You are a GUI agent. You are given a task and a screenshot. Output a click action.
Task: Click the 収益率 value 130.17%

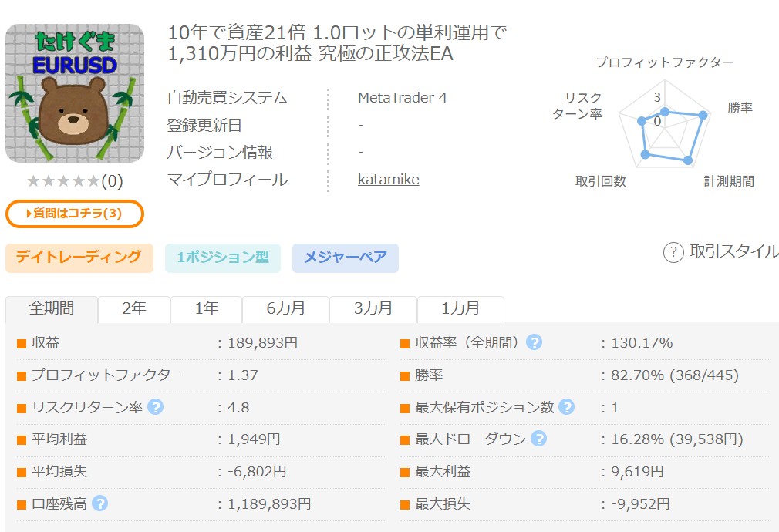point(642,343)
